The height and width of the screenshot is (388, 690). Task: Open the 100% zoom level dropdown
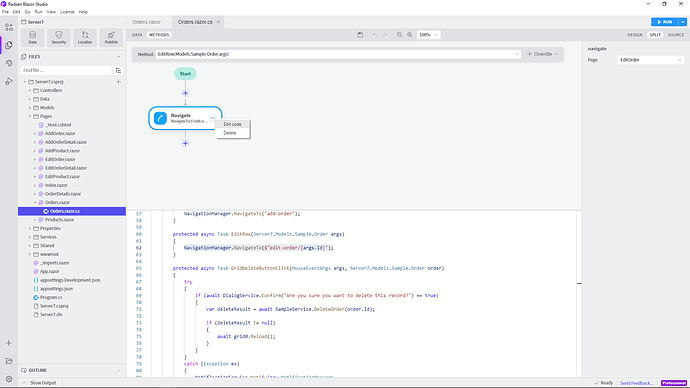tap(428, 35)
